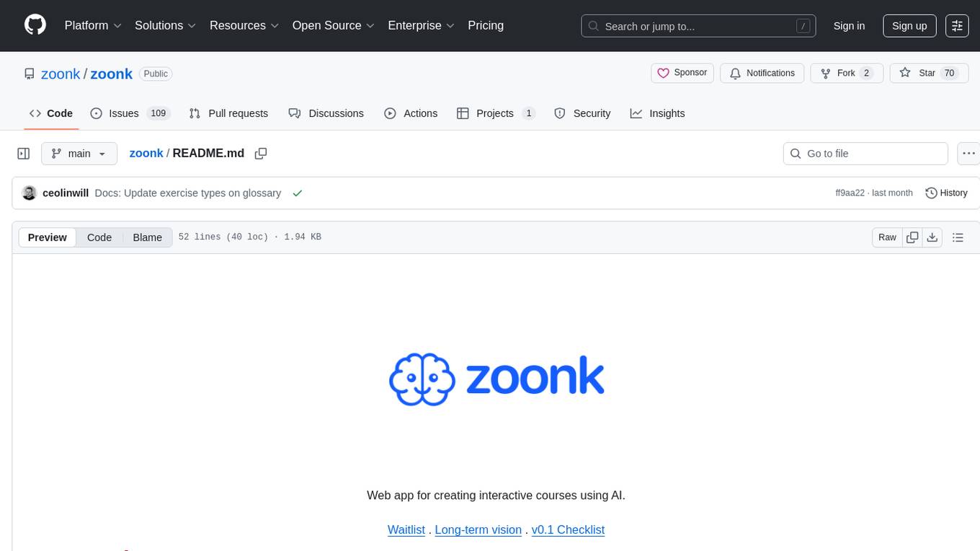Open the zoonk breadcrumb folder link
Viewport: 980px width, 551px height.
146,153
